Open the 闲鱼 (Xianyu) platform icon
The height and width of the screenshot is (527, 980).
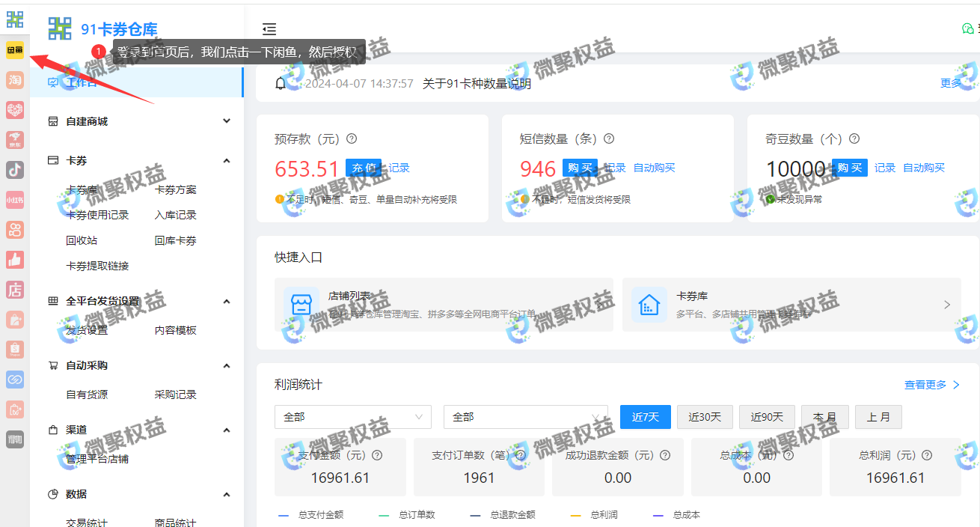(15, 50)
